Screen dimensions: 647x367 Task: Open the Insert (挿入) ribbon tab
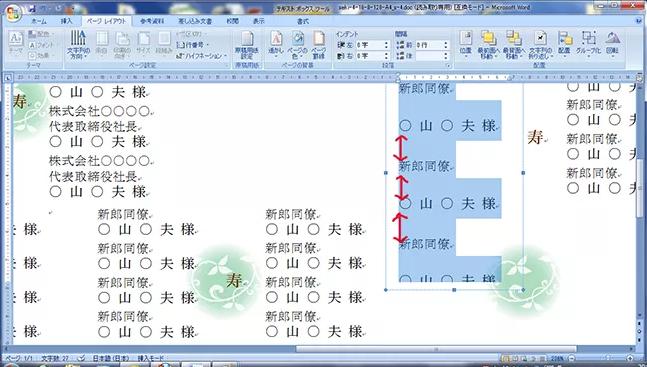(x=66, y=21)
